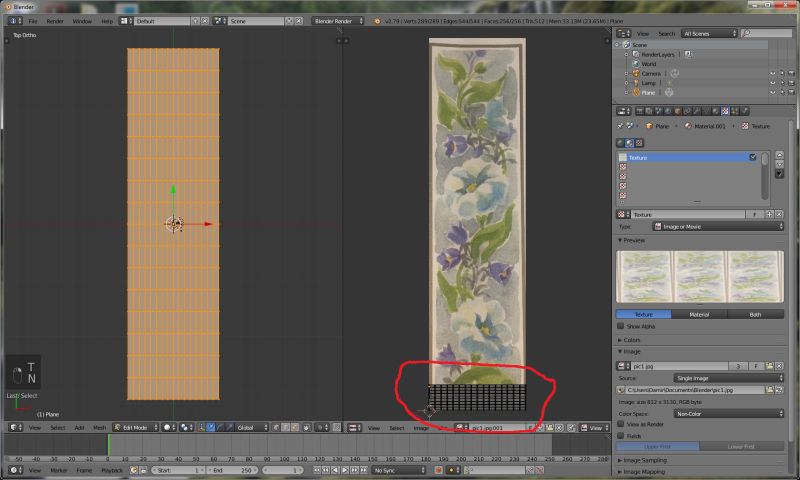Open the Image or Movie type dropdown
The width and height of the screenshot is (800, 480).
718,226
